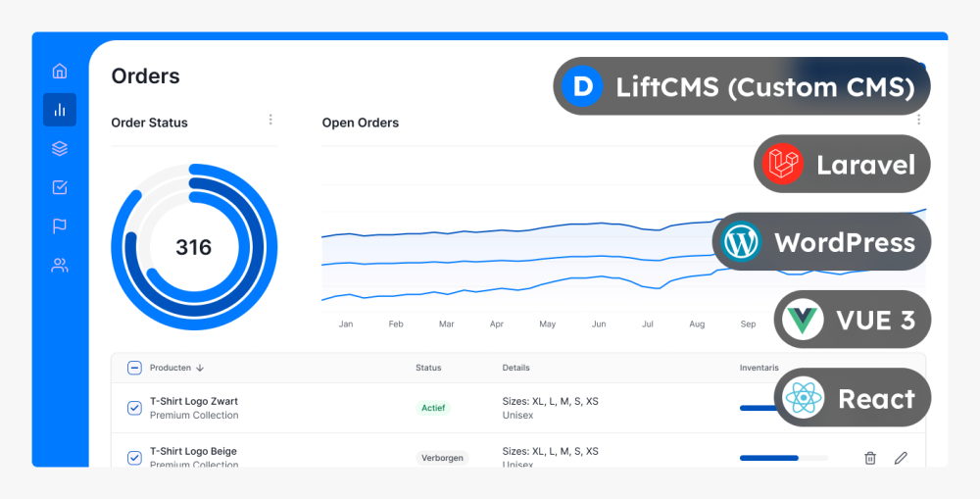The height and width of the screenshot is (499, 980).
Task: Click the Open Orders panel title
Action: 360,123
